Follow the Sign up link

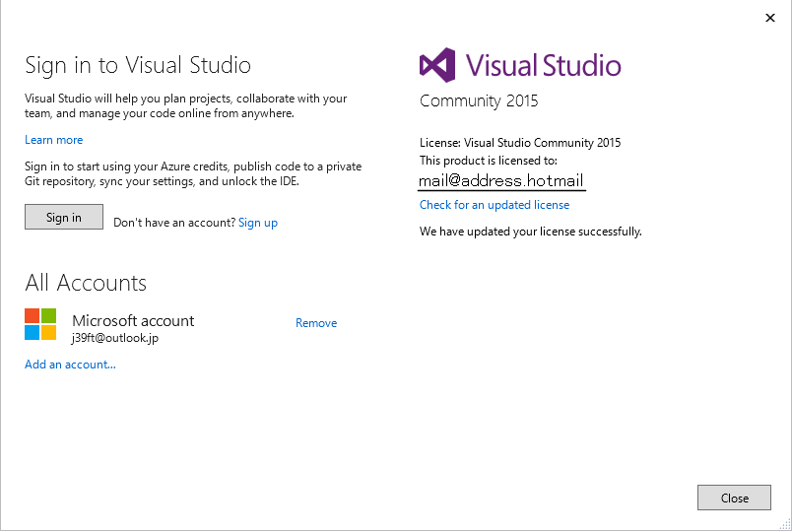(x=258, y=223)
